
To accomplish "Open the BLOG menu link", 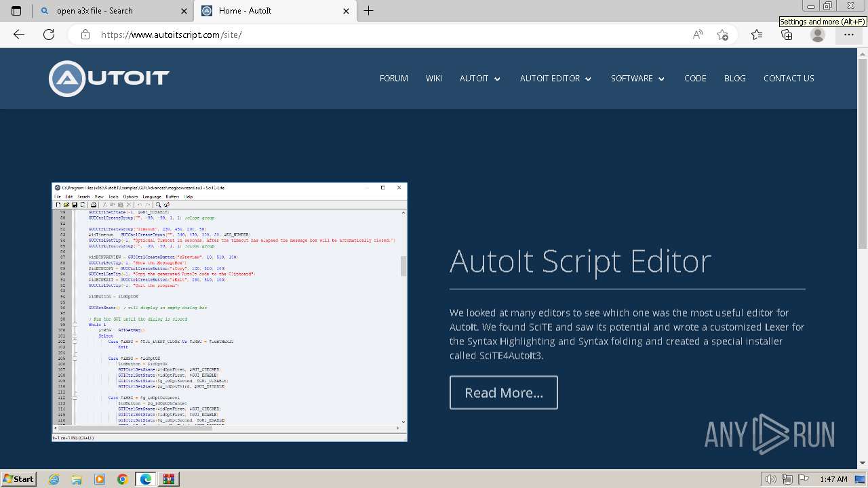I will 734,79.
